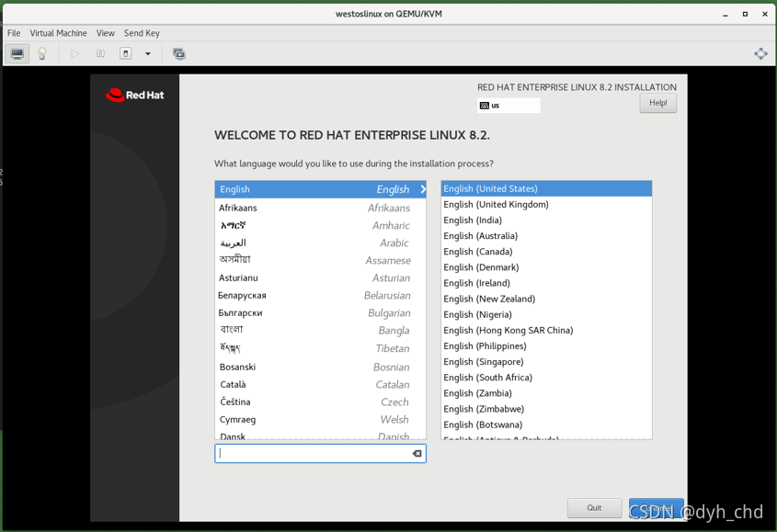Choose English (Philippines) locale
Viewport: 777px width, 532px height.
546,346
